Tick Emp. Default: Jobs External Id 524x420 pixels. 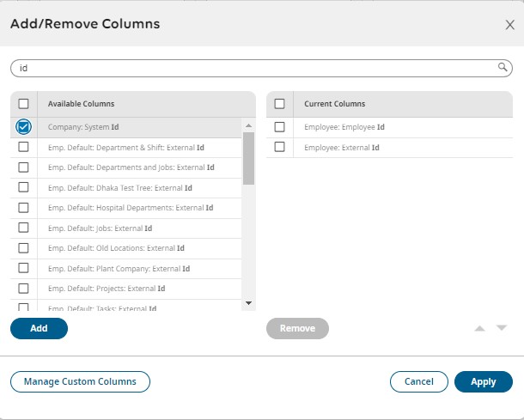click(x=24, y=228)
